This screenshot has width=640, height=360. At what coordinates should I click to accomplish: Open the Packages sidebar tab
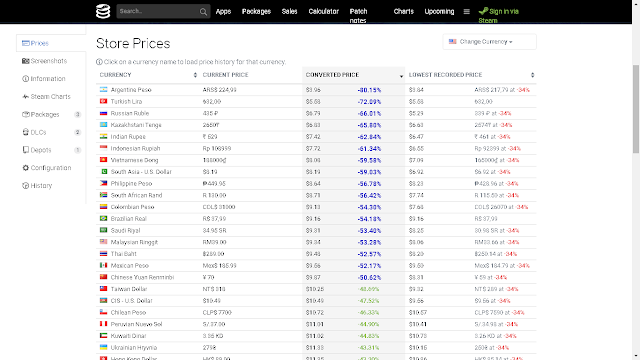(51, 115)
